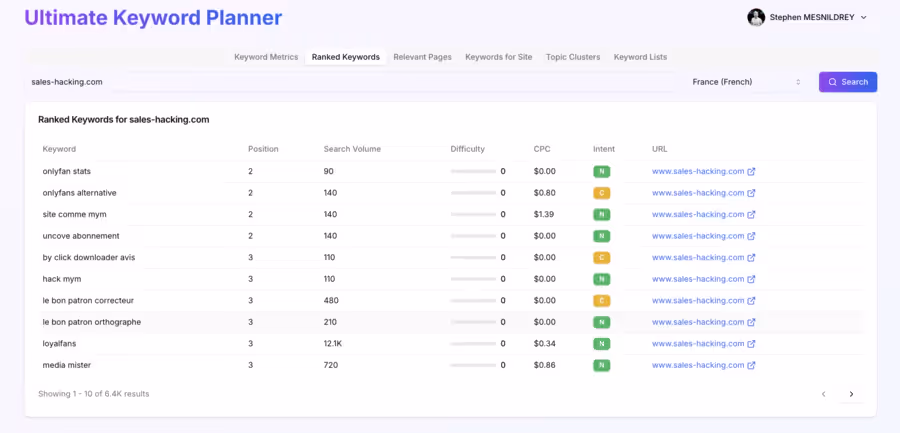Click 'Showing 1 - 10 of 6.4K results' text
Viewport: 900px width, 433px height.
pyautogui.click(x=94, y=394)
